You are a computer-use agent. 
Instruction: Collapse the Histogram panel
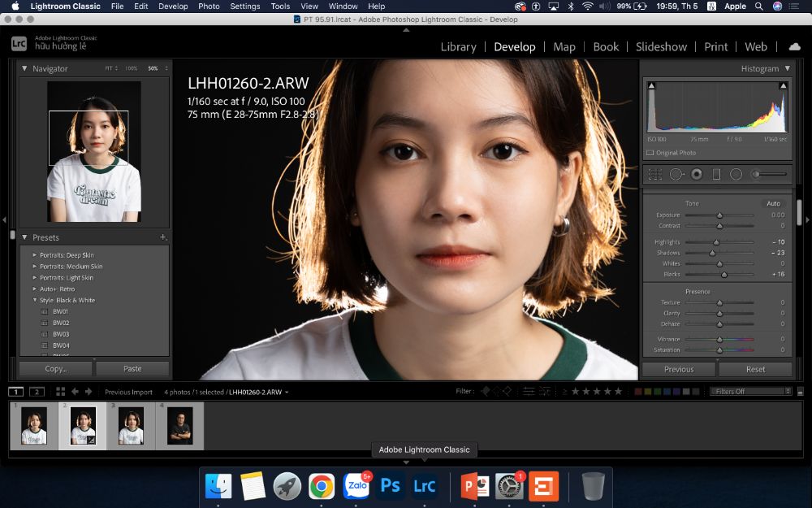pyautogui.click(x=787, y=68)
